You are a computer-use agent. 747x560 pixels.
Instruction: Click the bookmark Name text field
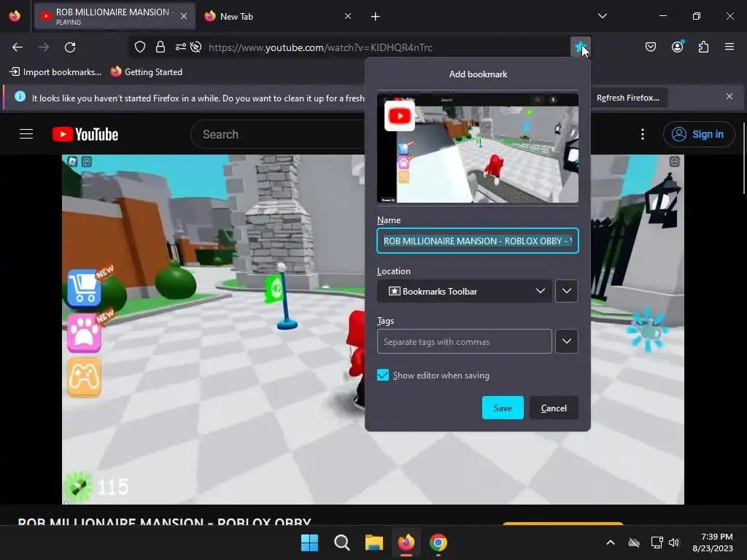477,241
